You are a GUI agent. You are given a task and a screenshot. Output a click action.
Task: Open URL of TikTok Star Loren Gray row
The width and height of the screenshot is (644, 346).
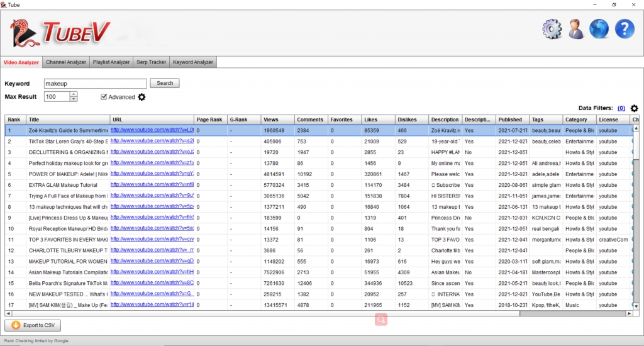152,141
